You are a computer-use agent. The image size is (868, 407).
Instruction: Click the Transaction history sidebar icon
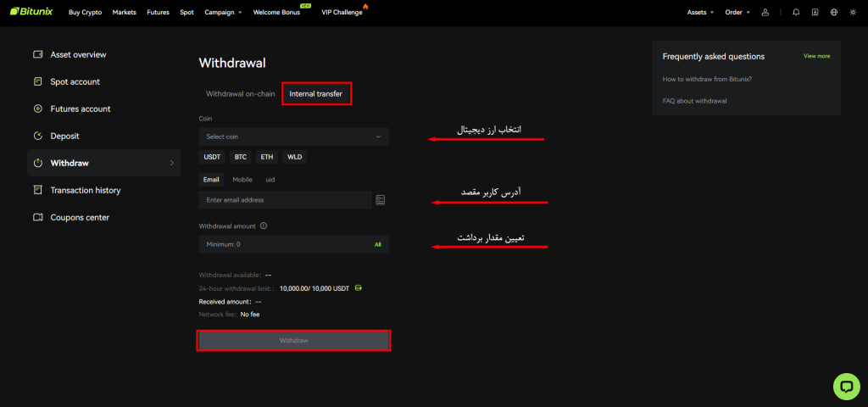click(x=38, y=191)
